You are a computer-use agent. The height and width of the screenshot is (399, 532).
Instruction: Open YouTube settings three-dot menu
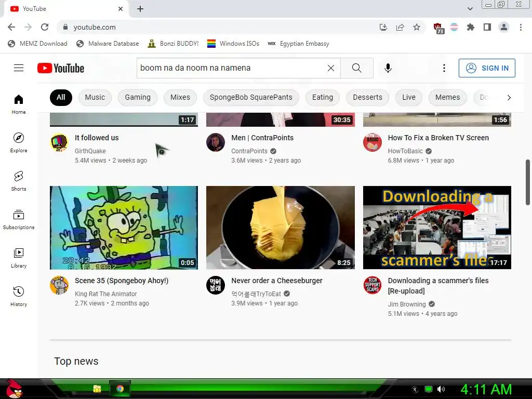[x=444, y=68]
